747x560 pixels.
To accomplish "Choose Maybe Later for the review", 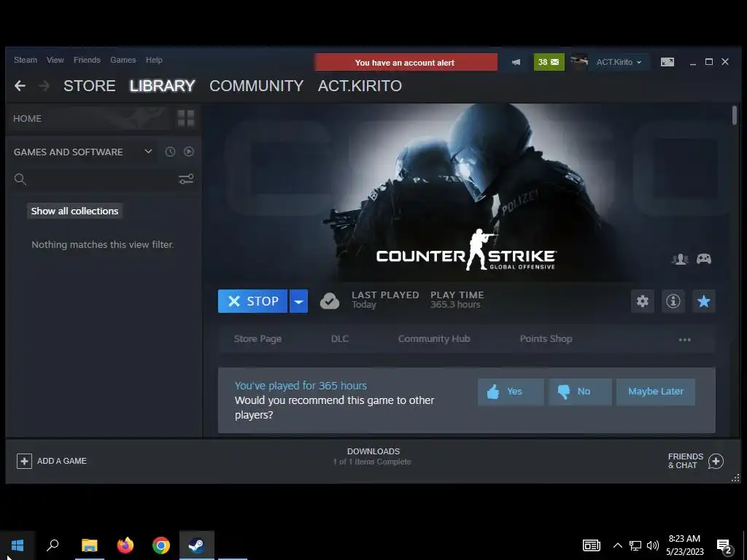I will [656, 392].
